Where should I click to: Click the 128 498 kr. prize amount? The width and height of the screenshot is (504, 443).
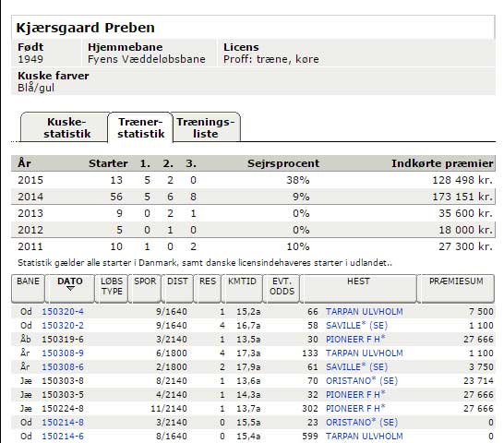click(462, 180)
